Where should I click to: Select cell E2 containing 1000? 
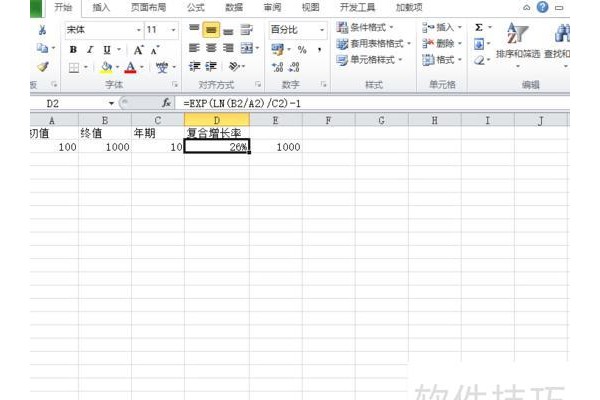(276, 147)
